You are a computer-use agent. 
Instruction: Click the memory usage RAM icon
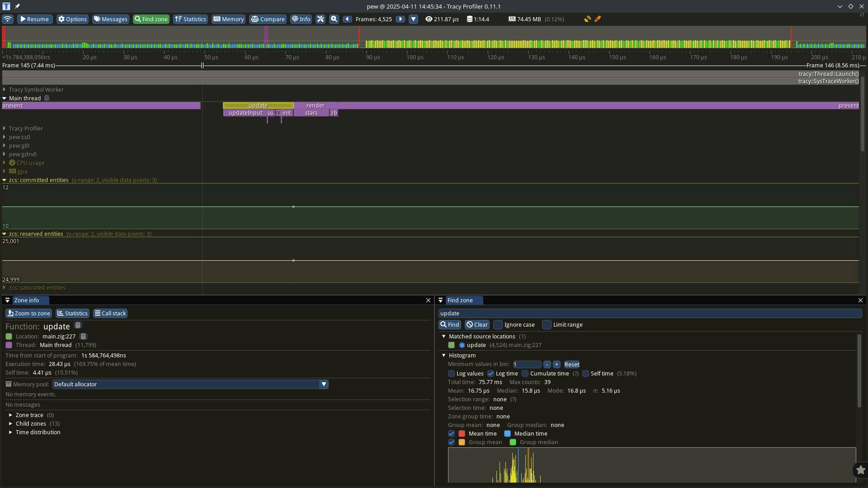(x=512, y=19)
